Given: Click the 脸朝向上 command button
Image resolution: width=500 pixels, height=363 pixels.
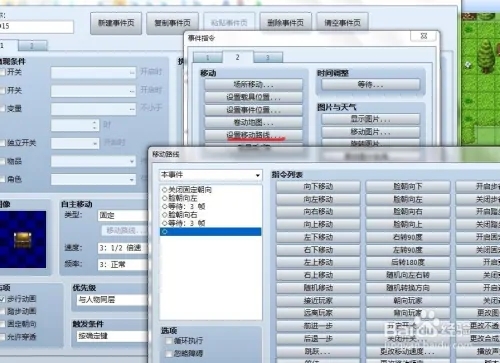Looking at the screenshot, I should [408, 225].
